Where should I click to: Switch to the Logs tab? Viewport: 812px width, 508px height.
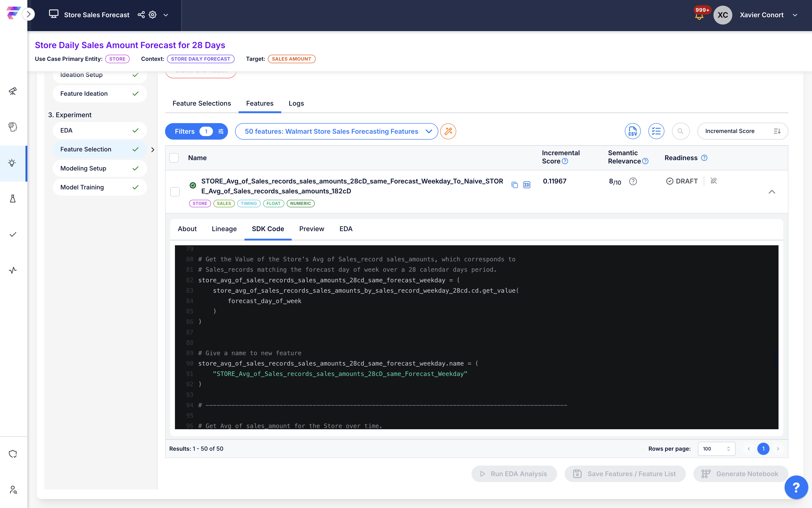(x=296, y=104)
